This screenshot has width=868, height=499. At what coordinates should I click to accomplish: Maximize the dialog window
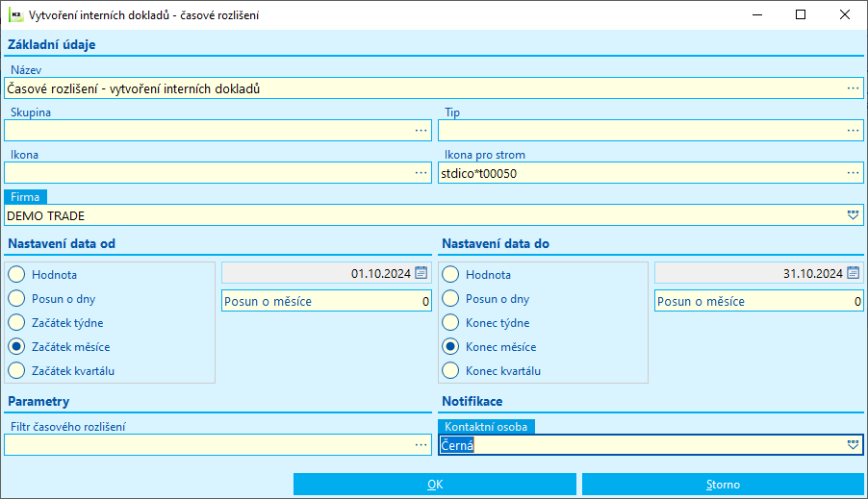tap(801, 15)
